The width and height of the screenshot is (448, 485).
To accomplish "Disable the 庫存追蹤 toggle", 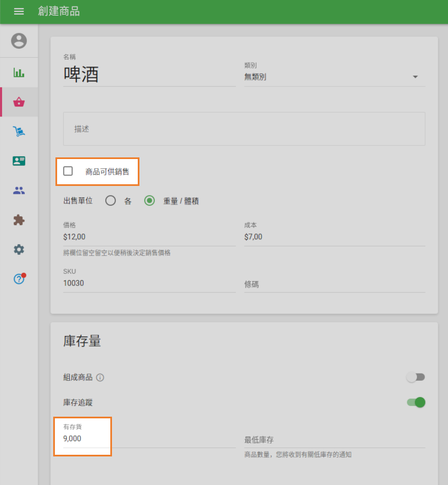I will tap(415, 402).
